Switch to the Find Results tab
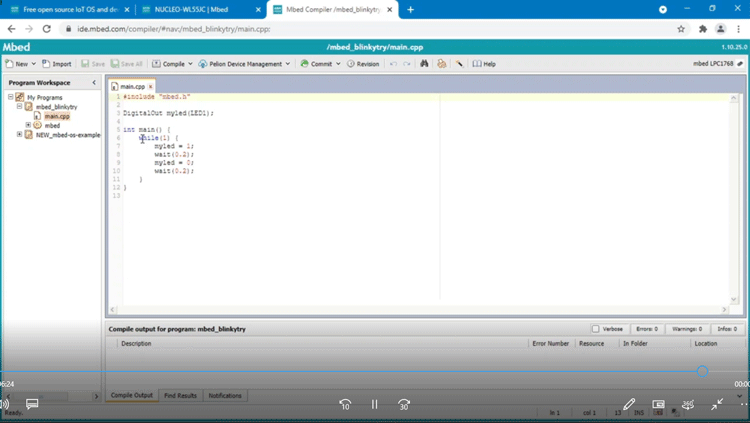The width and height of the screenshot is (750, 423). point(180,396)
